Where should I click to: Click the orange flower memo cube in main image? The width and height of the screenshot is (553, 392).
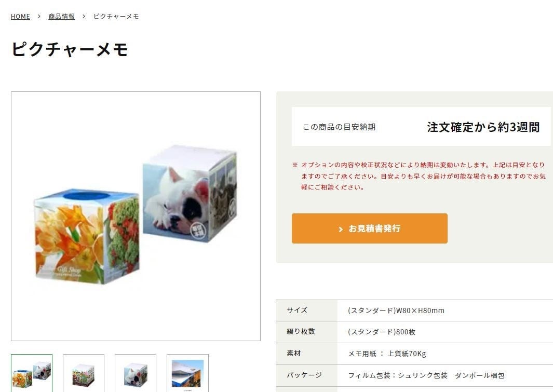pyautogui.click(x=87, y=237)
